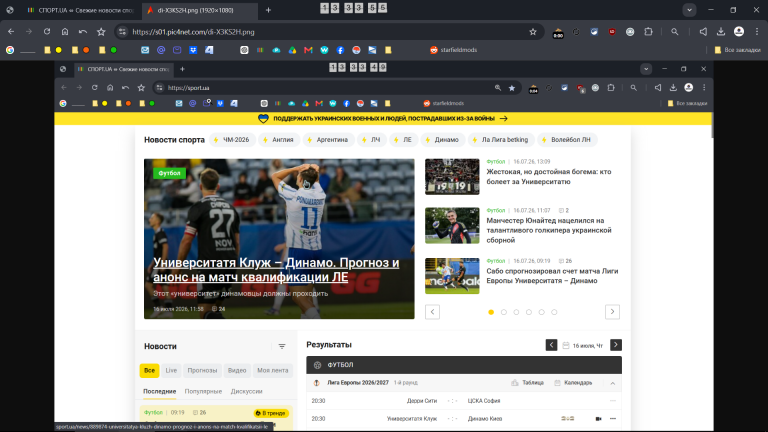Screen dimensions: 768x432
Task: Select the ЛЧ topic chip
Action: pyautogui.click(x=371, y=140)
